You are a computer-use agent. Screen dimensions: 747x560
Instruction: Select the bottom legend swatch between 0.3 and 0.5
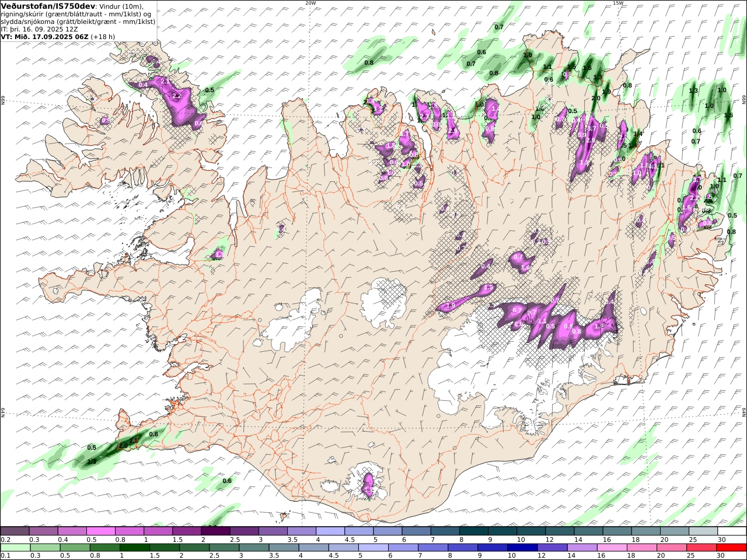click(45, 548)
